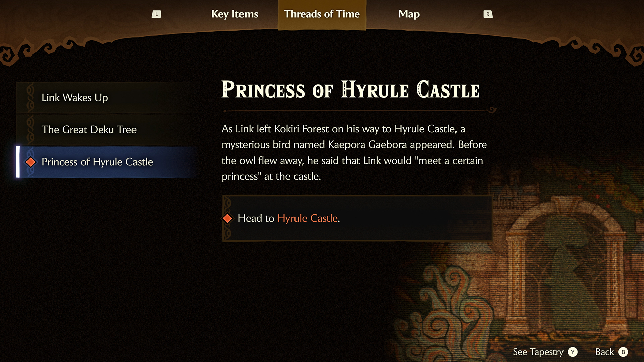Follow the orange Hyrule Castle link text

pyautogui.click(x=308, y=218)
